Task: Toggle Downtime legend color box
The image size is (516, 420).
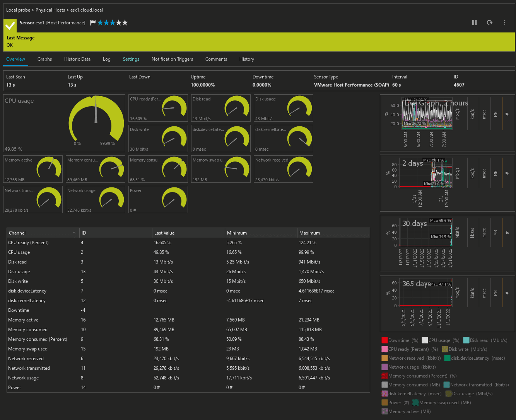Action: coord(384,340)
